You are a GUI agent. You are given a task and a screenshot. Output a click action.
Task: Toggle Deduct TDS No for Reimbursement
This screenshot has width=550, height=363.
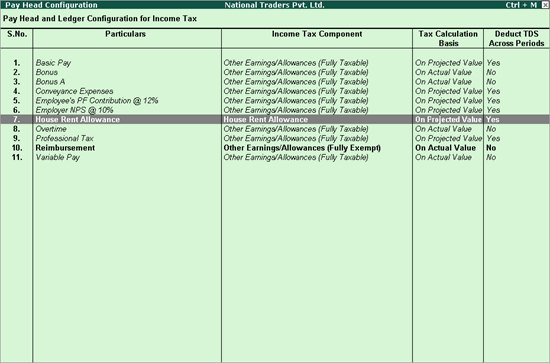[491, 148]
